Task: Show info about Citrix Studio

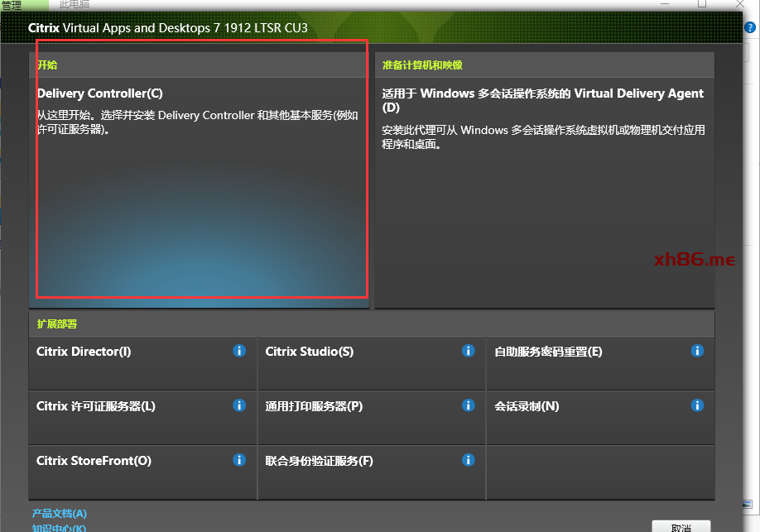Action: pos(468,350)
